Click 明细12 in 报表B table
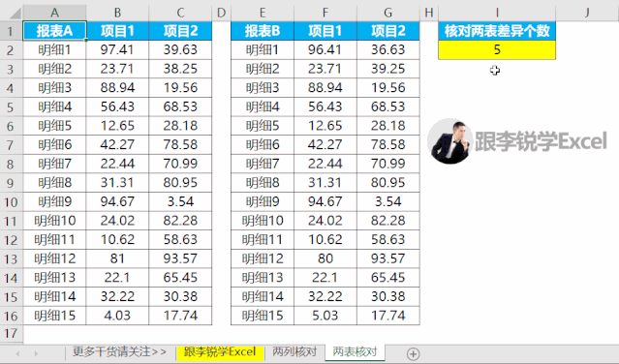 (x=263, y=258)
